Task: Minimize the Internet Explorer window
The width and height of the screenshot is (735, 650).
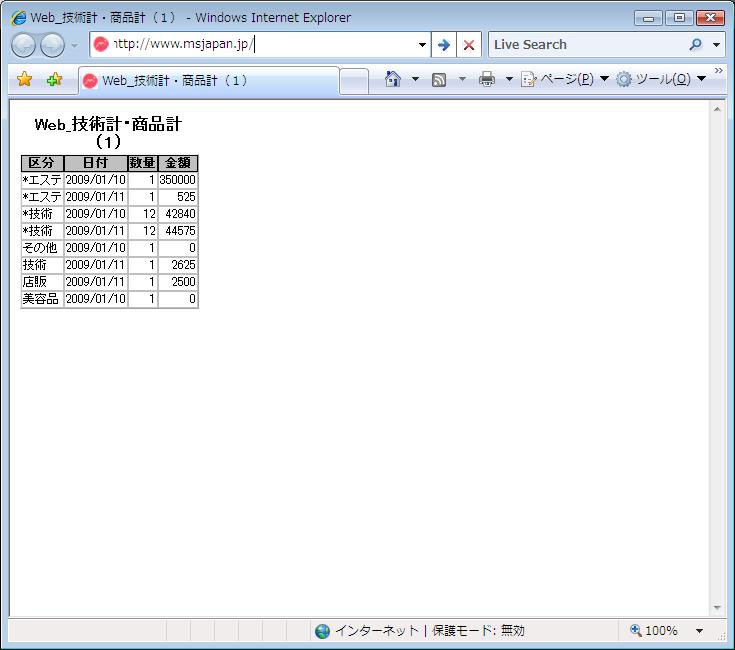Action: (x=648, y=18)
